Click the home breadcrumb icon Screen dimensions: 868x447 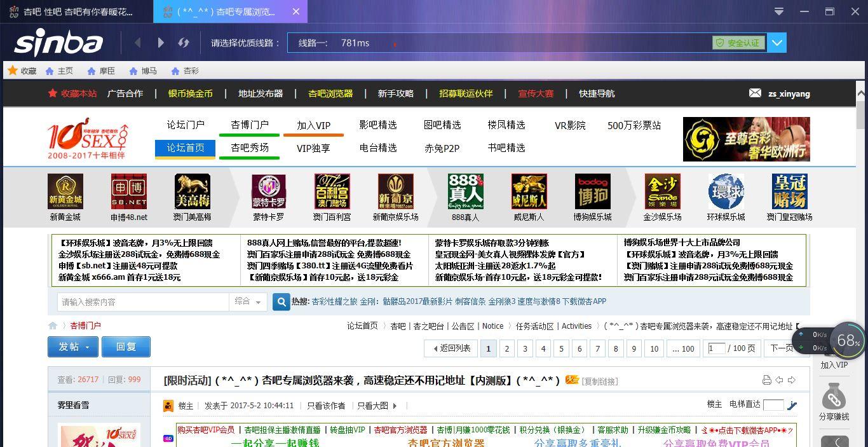click(53, 326)
